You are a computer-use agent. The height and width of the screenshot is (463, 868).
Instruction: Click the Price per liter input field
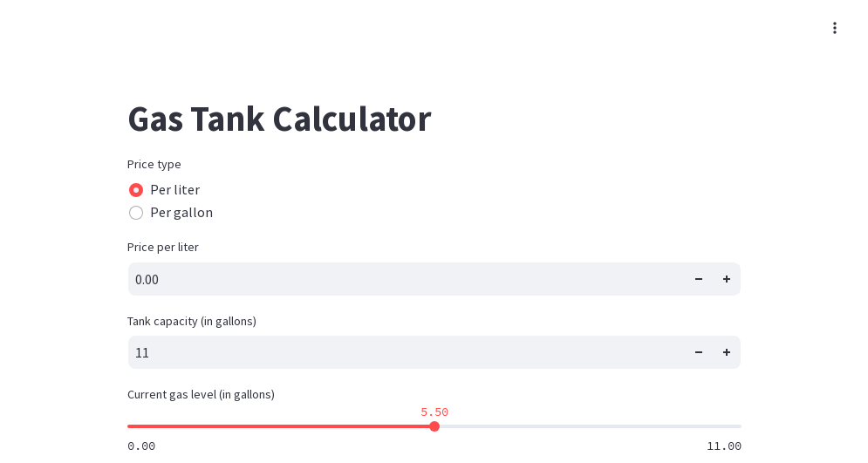(x=401, y=279)
